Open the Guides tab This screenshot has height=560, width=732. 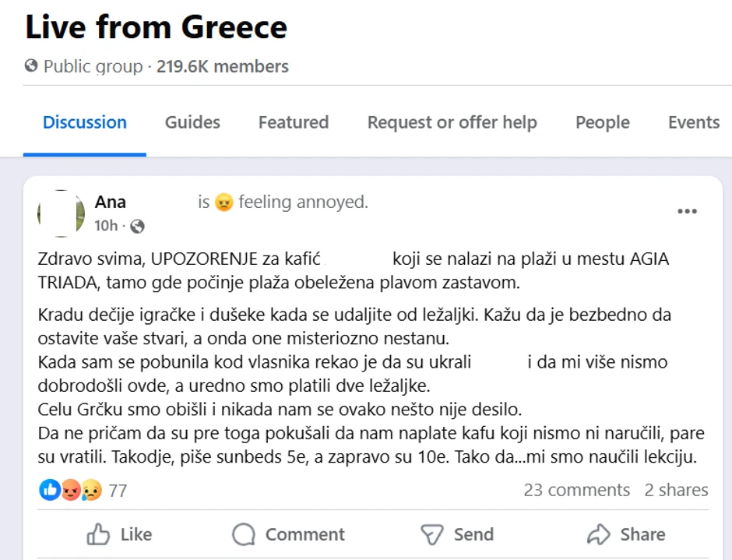pyautogui.click(x=192, y=122)
